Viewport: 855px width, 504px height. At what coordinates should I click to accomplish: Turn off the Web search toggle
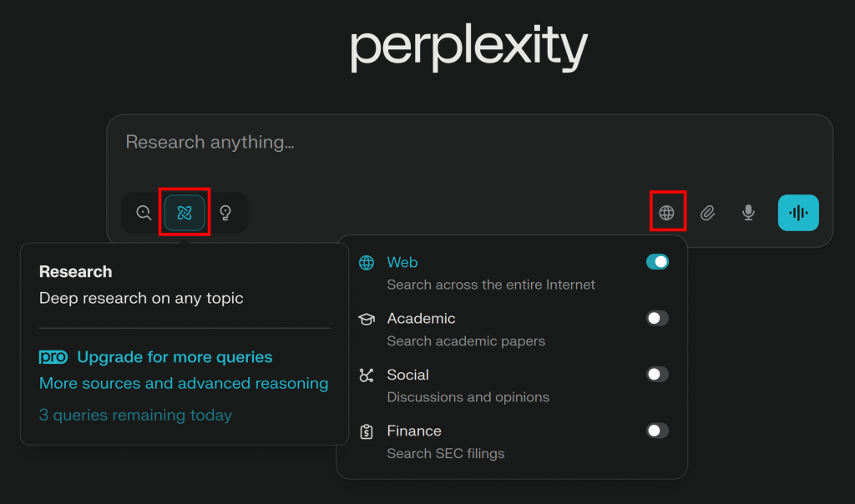657,262
